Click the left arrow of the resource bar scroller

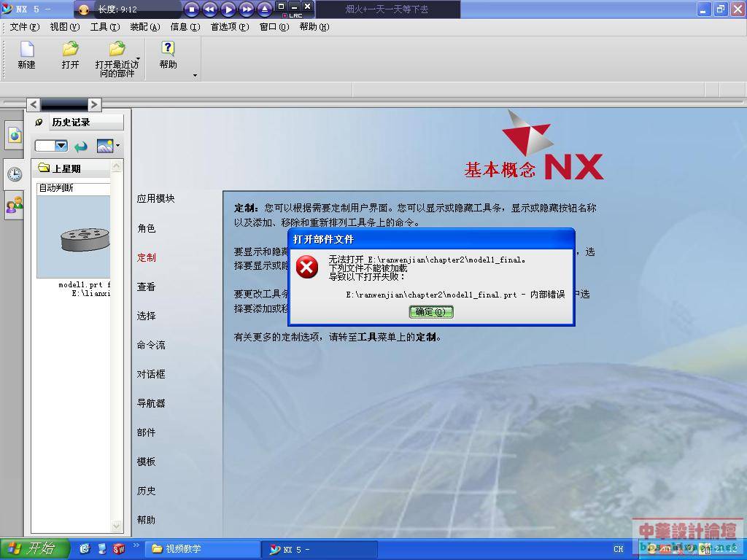click(x=33, y=104)
